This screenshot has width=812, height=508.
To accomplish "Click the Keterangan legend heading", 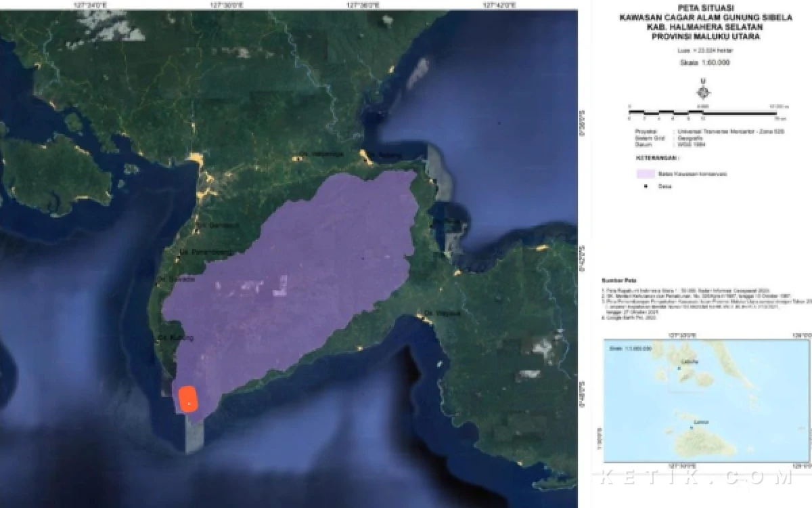I will coord(656,157).
